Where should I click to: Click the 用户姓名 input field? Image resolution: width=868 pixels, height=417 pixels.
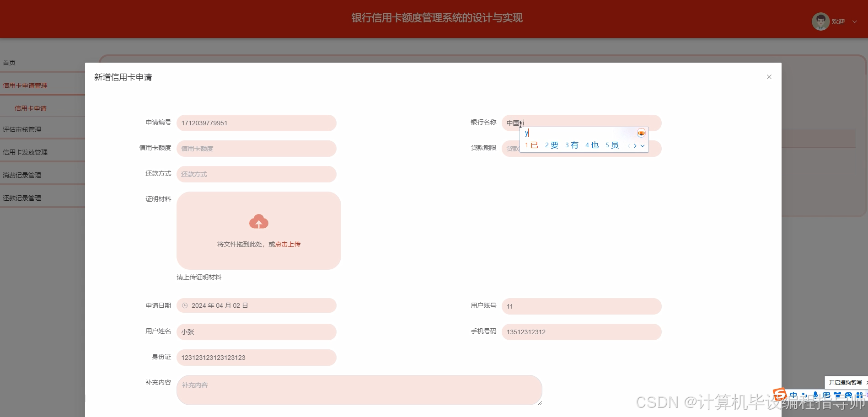point(257,332)
